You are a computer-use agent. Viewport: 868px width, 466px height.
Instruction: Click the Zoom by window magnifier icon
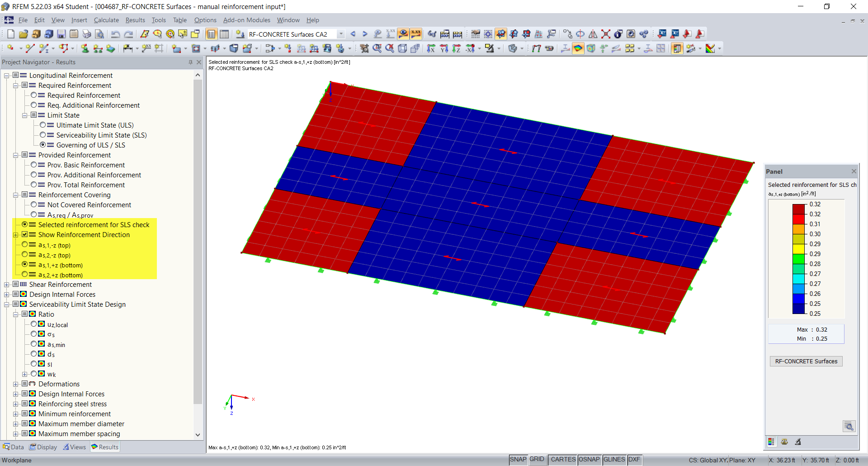(377, 48)
